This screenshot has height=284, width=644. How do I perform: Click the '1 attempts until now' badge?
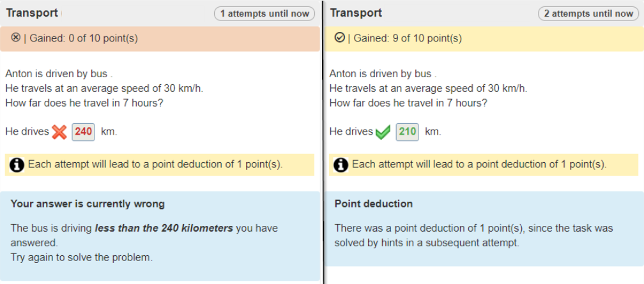[x=264, y=13]
